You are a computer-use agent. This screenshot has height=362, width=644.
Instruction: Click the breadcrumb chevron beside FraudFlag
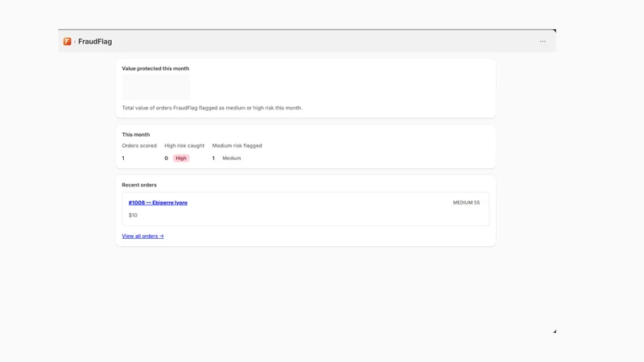(75, 42)
